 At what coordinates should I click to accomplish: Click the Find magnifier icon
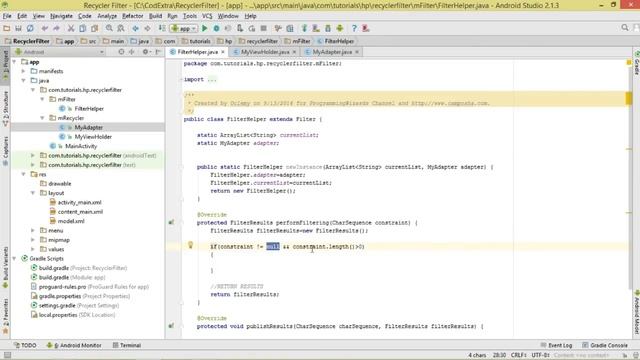pyautogui.click(x=109, y=28)
